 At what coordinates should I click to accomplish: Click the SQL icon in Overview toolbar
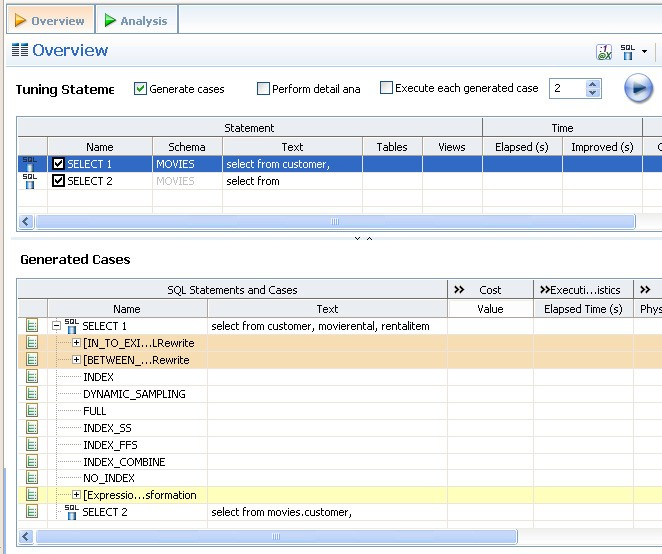627,51
